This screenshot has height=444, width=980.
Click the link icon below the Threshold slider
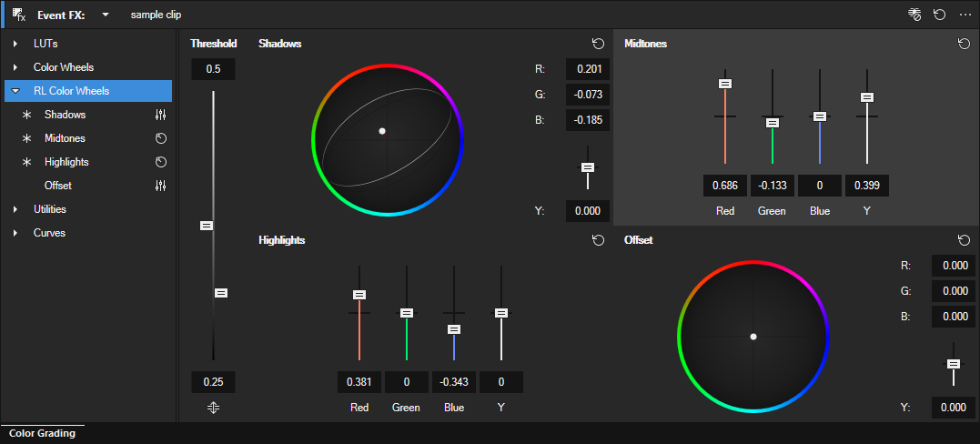point(214,408)
